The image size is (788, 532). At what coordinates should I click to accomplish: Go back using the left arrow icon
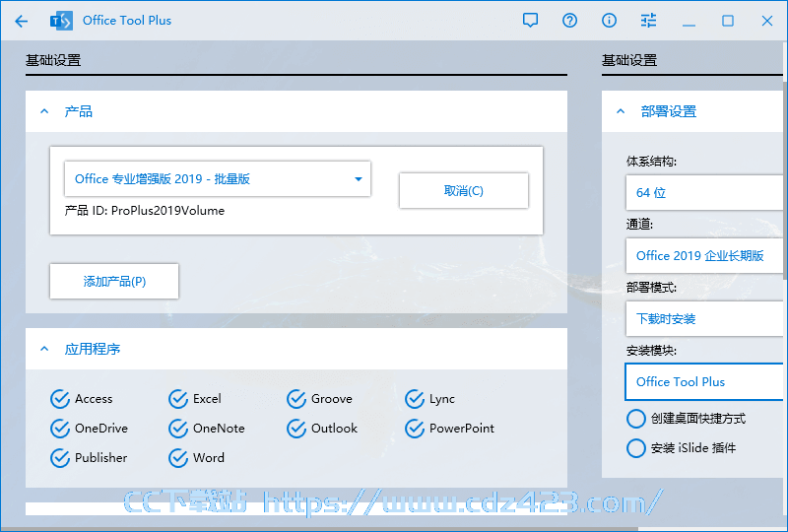[x=21, y=21]
